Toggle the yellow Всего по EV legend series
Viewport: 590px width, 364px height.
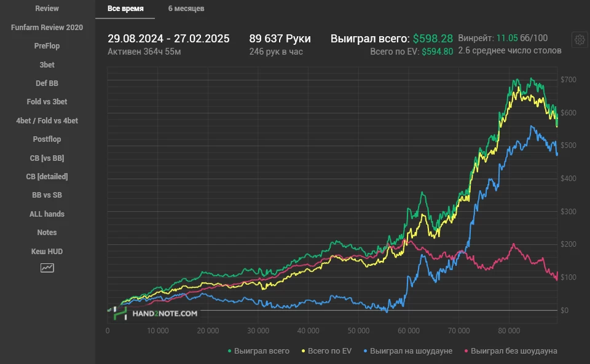tap(328, 351)
